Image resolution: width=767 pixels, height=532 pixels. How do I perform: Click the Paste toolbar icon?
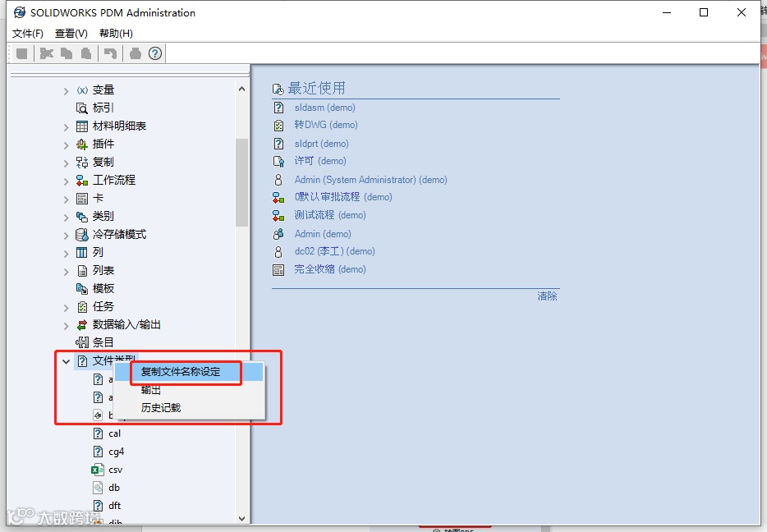86,53
